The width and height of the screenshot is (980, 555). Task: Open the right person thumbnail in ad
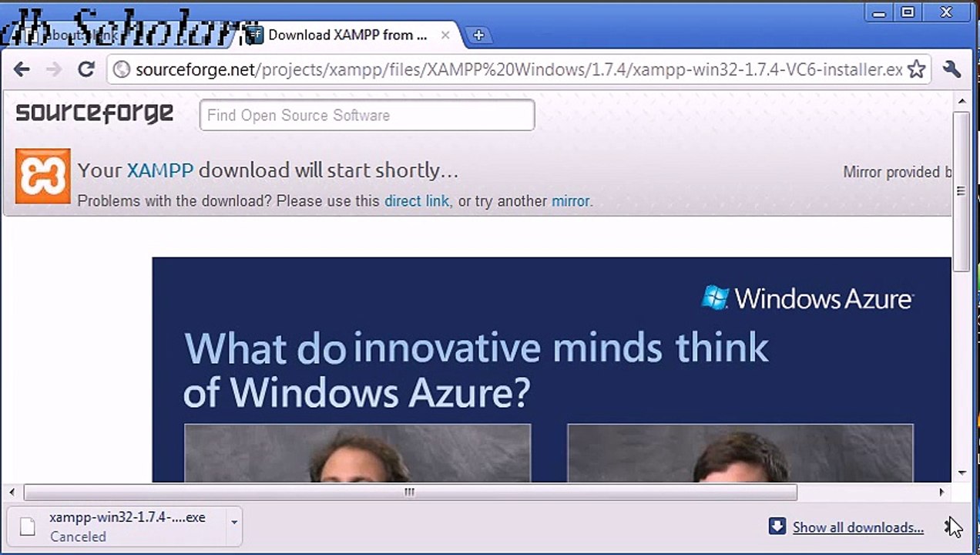740,453
